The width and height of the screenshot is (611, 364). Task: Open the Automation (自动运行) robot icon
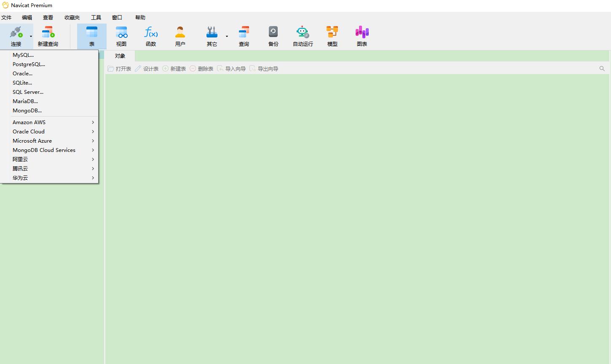click(x=303, y=36)
